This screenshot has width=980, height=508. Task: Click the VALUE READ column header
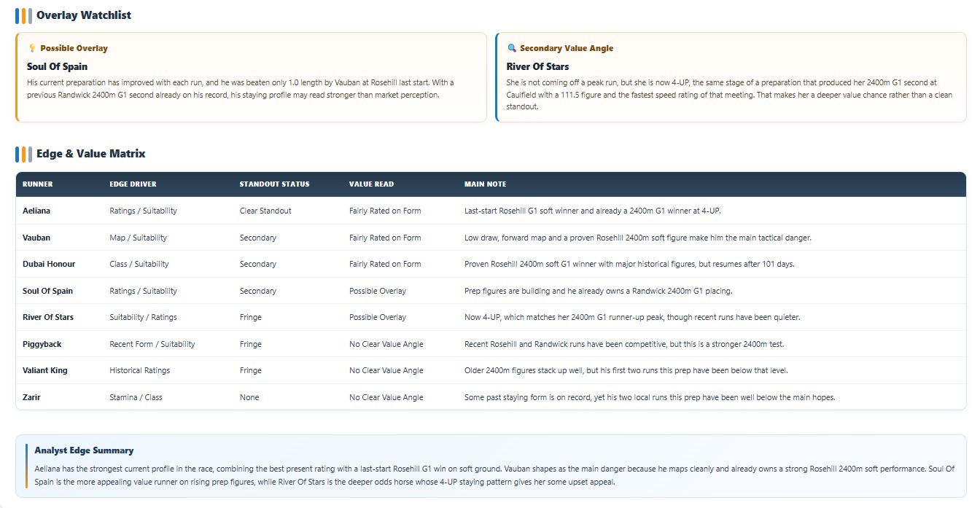point(371,184)
